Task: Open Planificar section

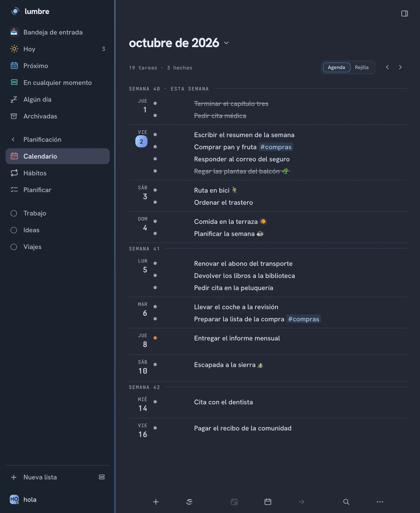Action: coord(57,190)
